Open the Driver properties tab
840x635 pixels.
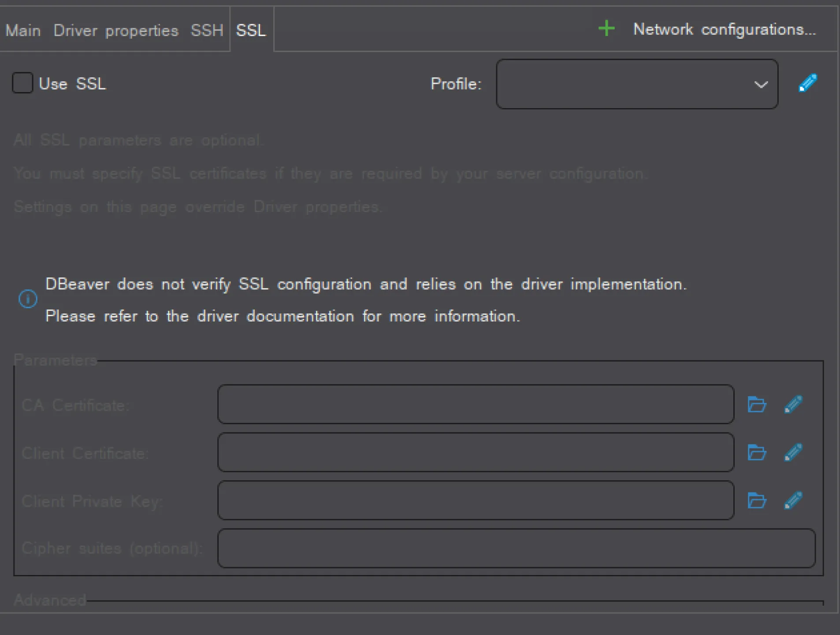point(116,31)
